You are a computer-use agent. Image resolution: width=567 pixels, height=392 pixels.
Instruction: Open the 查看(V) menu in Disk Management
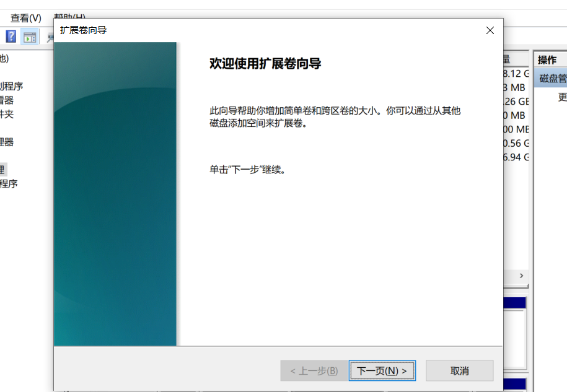[25, 18]
